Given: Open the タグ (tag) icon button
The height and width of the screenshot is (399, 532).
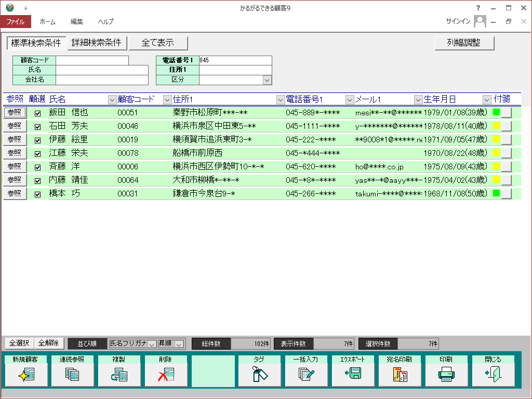Looking at the screenshot, I should tap(260, 370).
